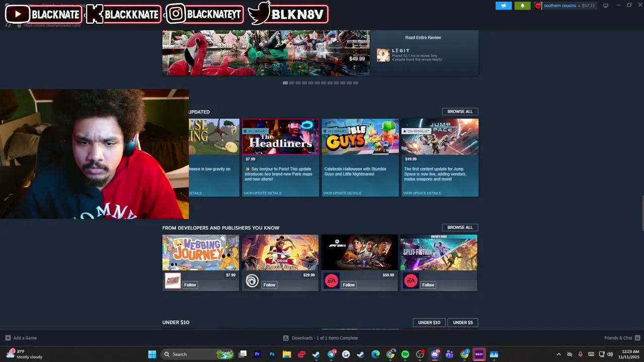
Task: Open Microsoft Teams from the taskbar
Action: pyautogui.click(x=449, y=354)
